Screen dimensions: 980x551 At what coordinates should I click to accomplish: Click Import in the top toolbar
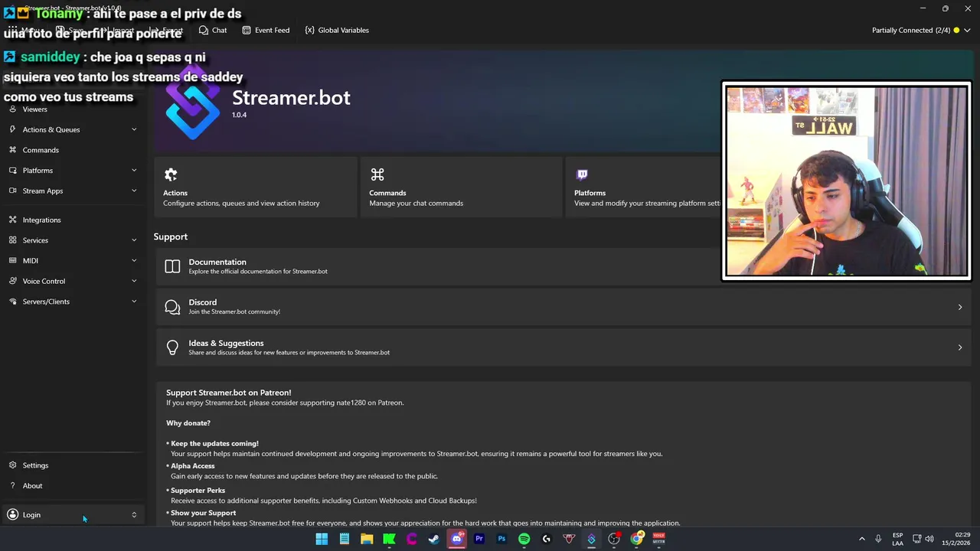coord(118,30)
